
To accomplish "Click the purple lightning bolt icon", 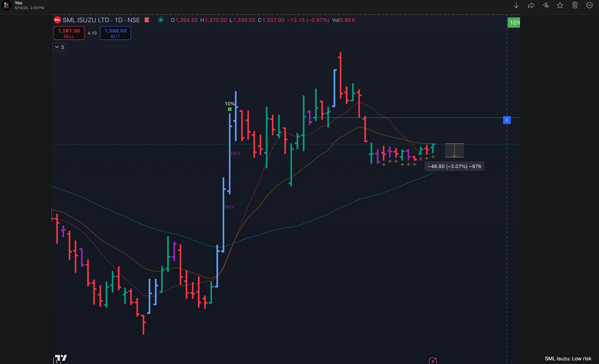I will pos(433,361).
